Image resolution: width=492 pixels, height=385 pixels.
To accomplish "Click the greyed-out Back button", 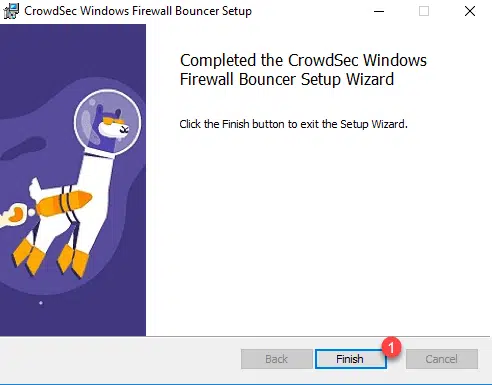I will 277,359.
